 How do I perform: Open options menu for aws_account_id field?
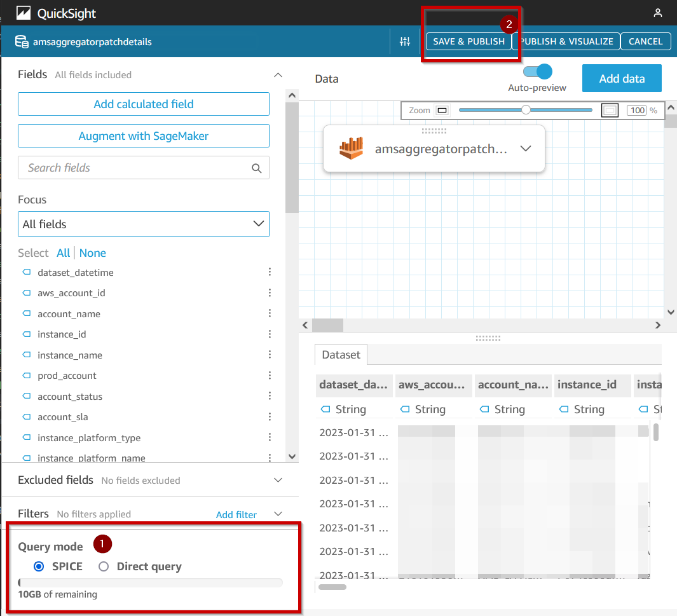coord(270,292)
